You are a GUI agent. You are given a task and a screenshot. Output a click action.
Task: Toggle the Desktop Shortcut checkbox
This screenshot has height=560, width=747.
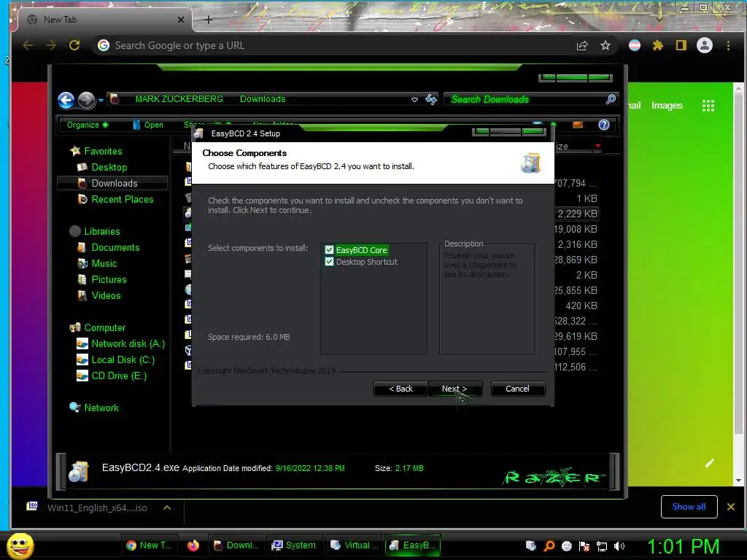(x=329, y=262)
